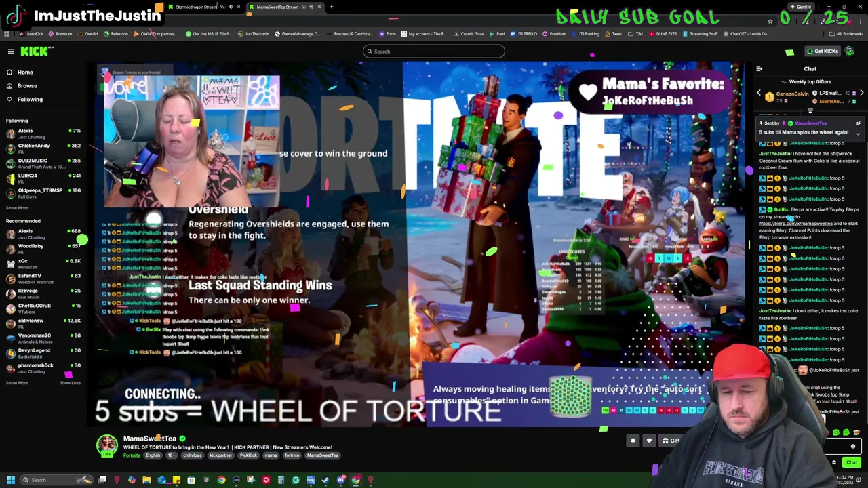Image resolution: width=868 pixels, height=488 pixels.
Task: Mute the Stormiedragon Stream tab audio
Action: (x=230, y=7)
